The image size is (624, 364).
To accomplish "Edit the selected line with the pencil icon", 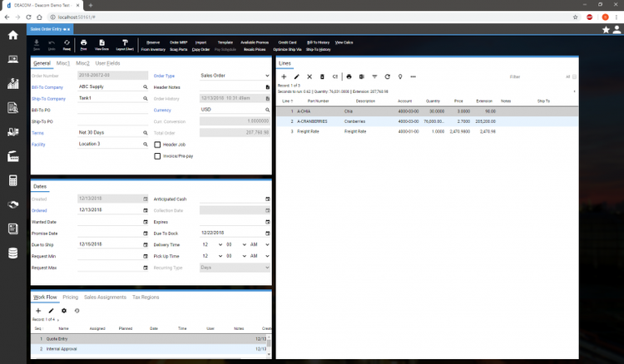I will click(296, 76).
